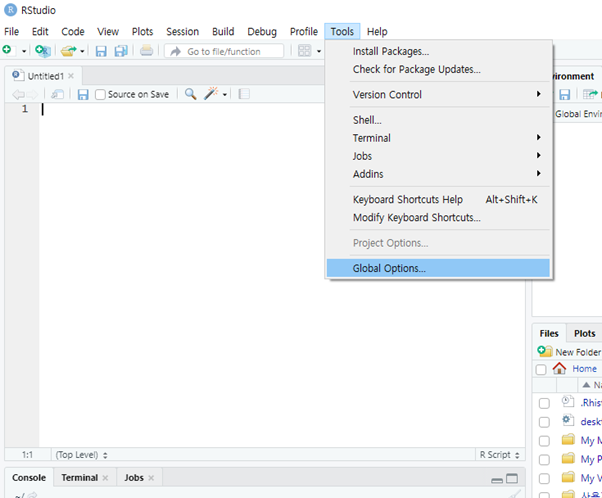
Task: Click the workspace panes grid icon
Action: tap(304, 51)
